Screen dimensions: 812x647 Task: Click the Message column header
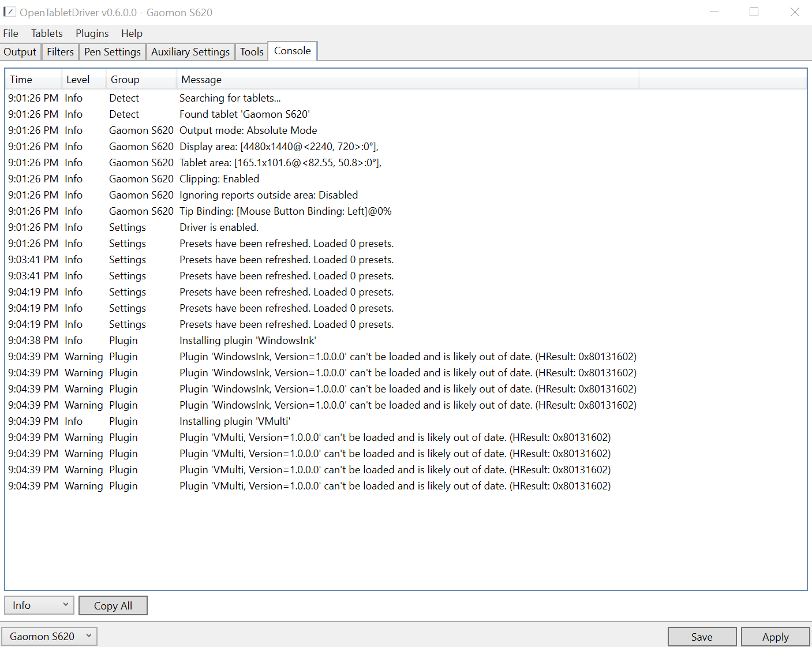(201, 79)
